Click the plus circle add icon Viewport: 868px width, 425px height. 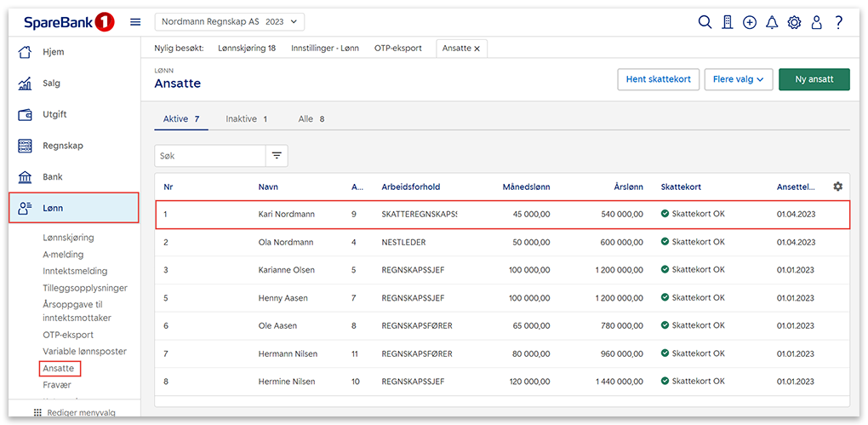point(750,23)
